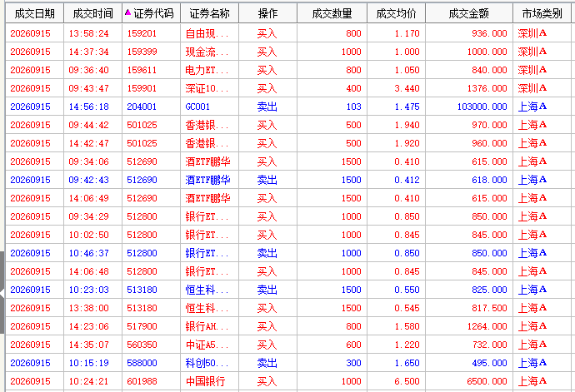Select 酒ETF鹏华 卖出 row at 09:42:43
The image size is (575, 392).
pos(288,180)
